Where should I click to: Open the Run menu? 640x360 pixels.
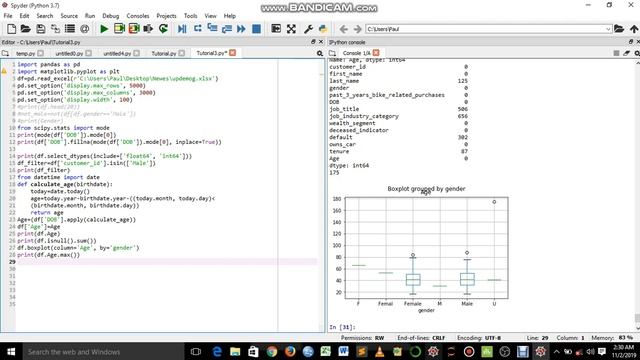click(90, 16)
